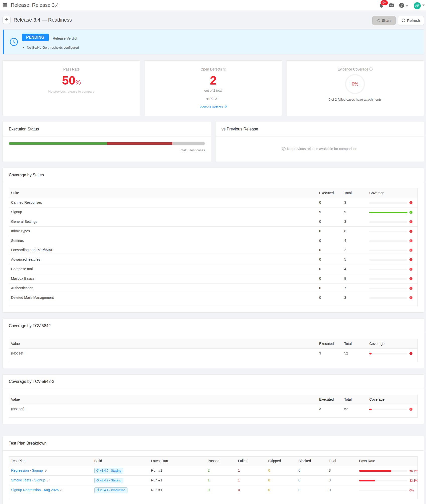Open the notifications bell icon

coord(382,5)
